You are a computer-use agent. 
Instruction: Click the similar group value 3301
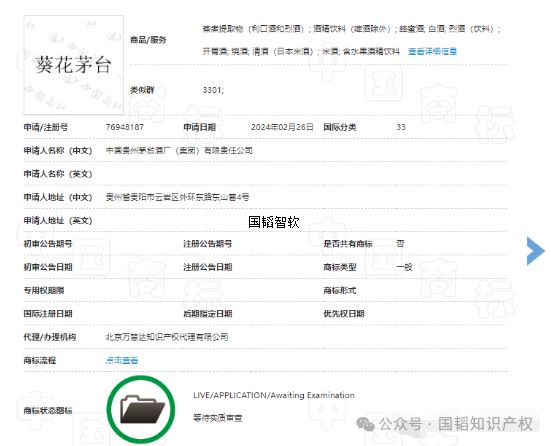coord(213,90)
